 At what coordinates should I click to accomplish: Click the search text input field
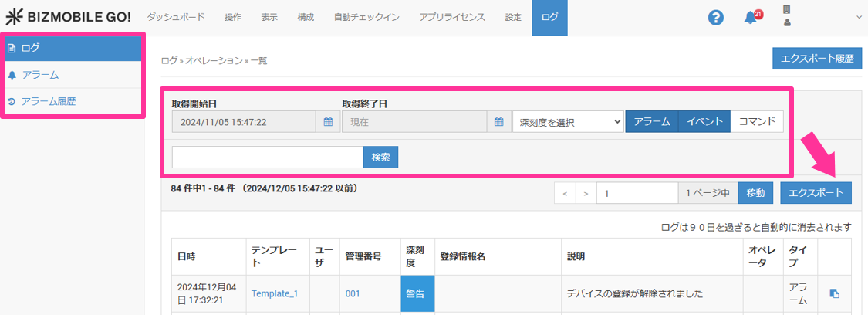tap(267, 157)
